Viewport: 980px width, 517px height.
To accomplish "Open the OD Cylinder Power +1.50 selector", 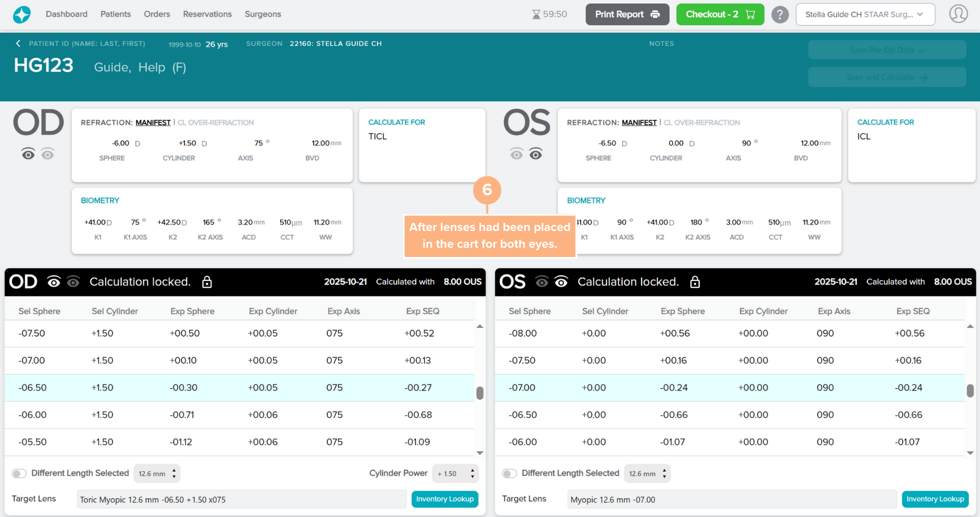I will coord(455,474).
